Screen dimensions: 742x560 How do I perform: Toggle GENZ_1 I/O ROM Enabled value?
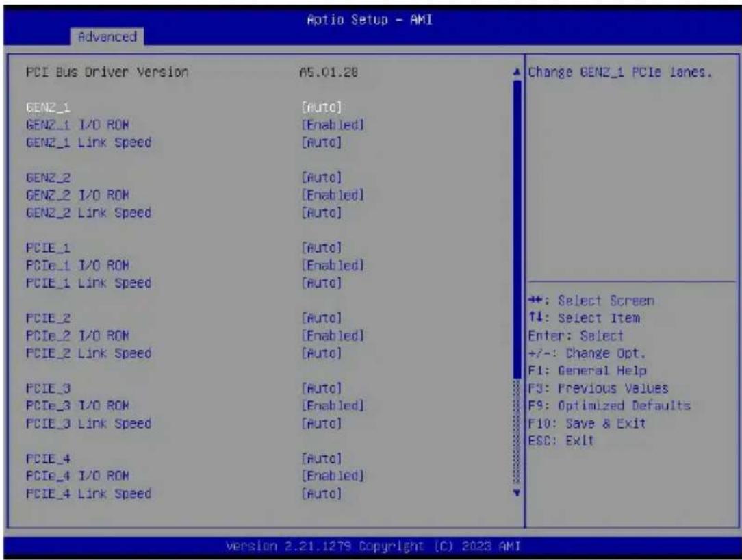point(333,125)
